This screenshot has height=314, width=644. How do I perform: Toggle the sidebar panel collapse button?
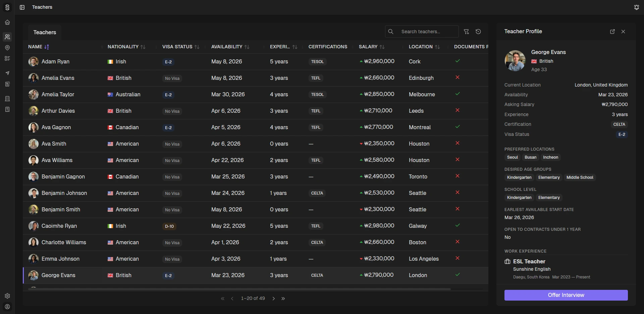22,7
